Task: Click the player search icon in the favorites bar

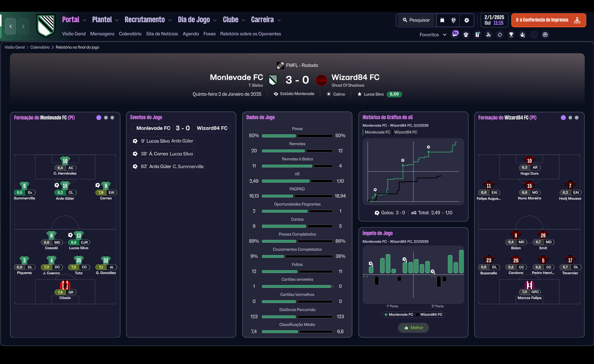Action: (x=488, y=35)
